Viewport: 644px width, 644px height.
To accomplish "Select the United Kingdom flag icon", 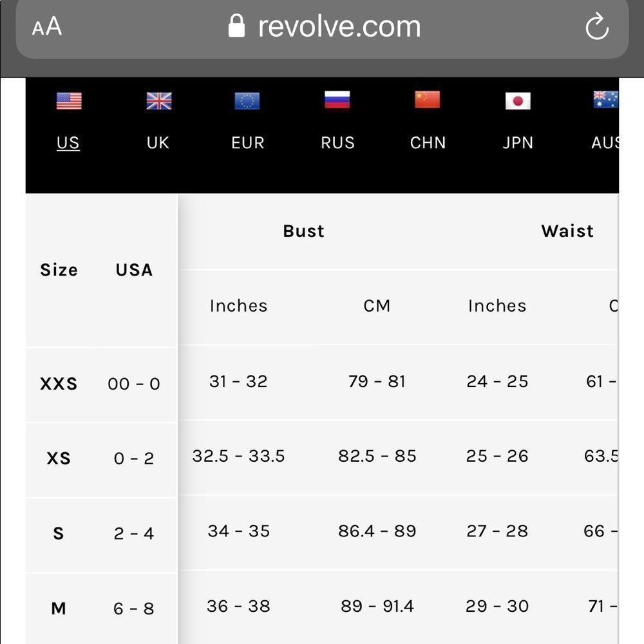I will (159, 101).
